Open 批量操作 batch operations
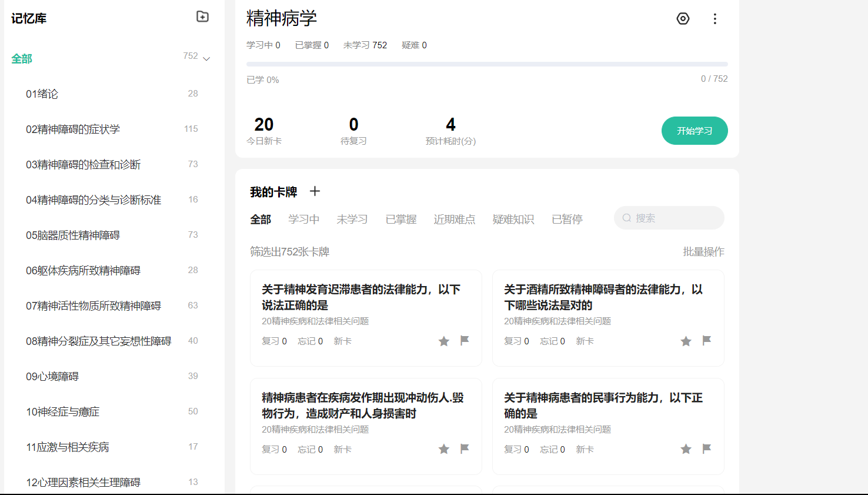This screenshot has width=868, height=495. tap(703, 252)
